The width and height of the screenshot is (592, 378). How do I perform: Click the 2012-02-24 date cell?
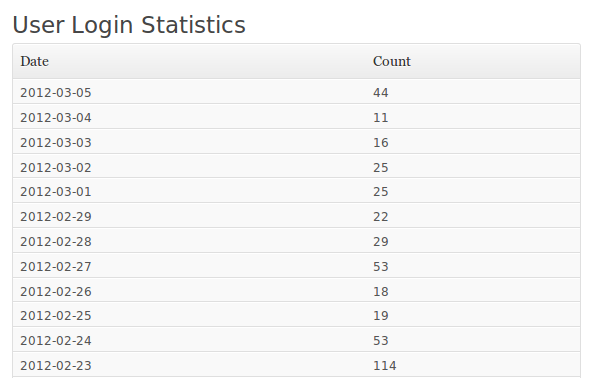click(x=56, y=340)
